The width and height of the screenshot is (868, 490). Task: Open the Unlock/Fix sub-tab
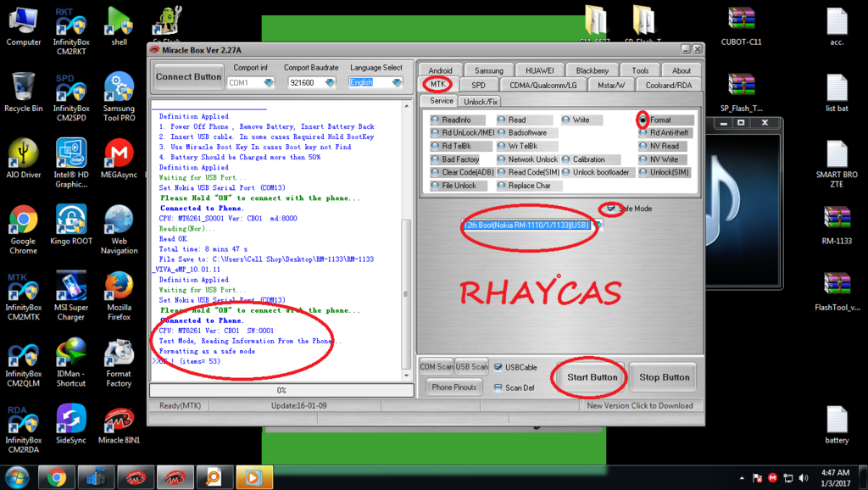(x=481, y=102)
